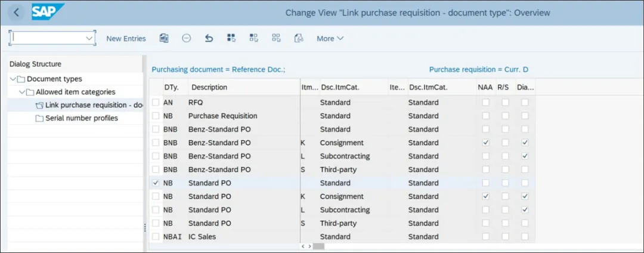Click the table's horizontal scrollbar thumb
644x253 pixels.
point(318,246)
